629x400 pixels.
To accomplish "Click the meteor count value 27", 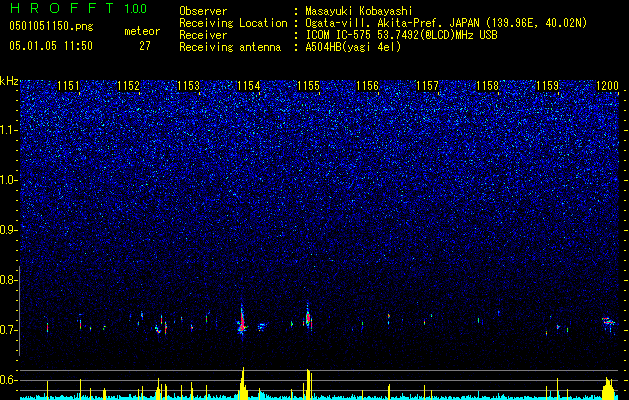I will 145,46.
